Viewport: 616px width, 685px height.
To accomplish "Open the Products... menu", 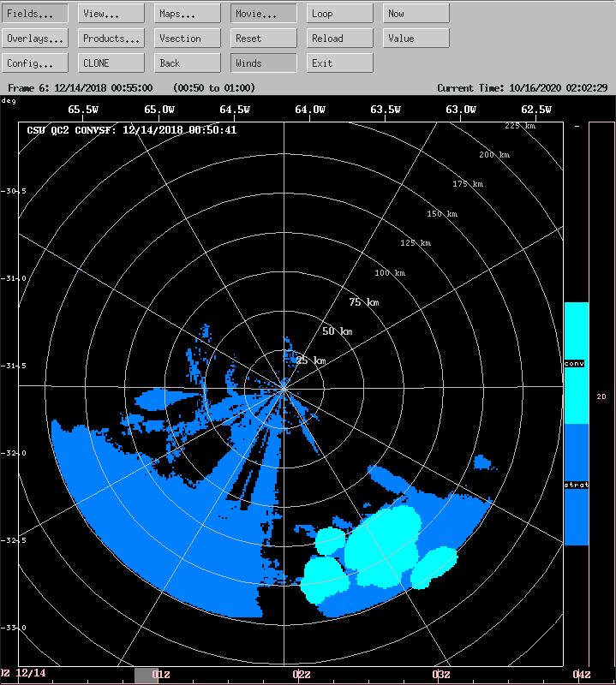I will click(x=111, y=39).
